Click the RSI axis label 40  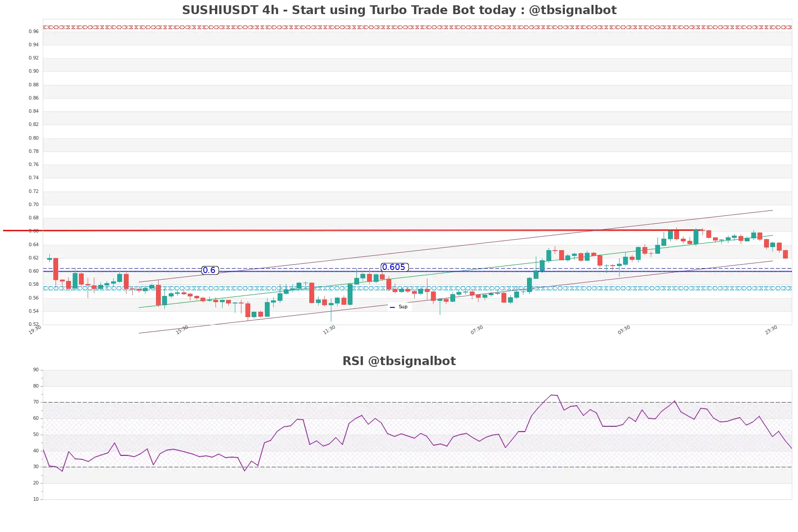click(x=36, y=451)
